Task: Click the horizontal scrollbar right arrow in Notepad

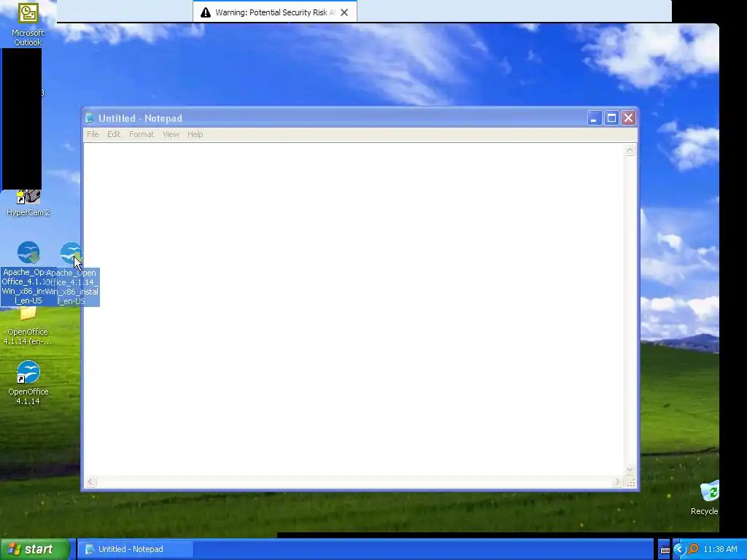Action: [617, 482]
